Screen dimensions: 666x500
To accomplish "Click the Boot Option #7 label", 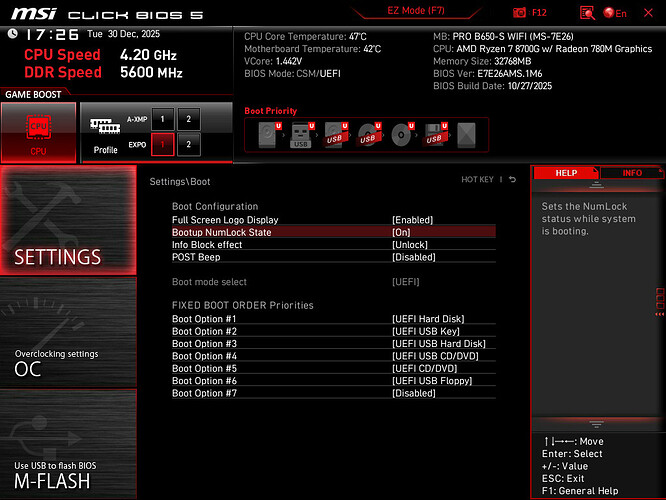I will (x=204, y=393).
